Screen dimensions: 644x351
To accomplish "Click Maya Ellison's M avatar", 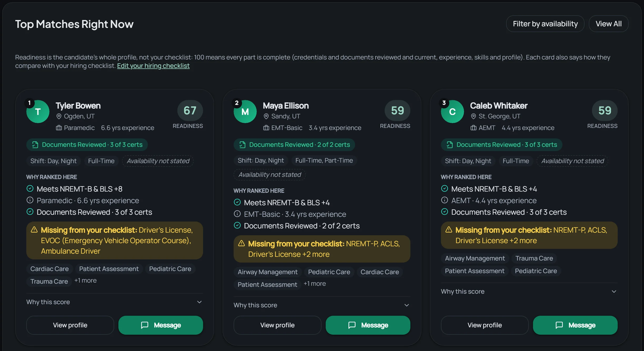I will (245, 112).
